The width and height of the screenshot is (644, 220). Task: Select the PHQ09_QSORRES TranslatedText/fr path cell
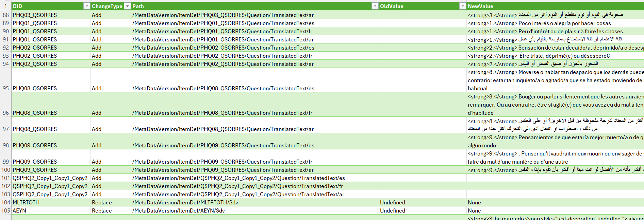(222, 162)
